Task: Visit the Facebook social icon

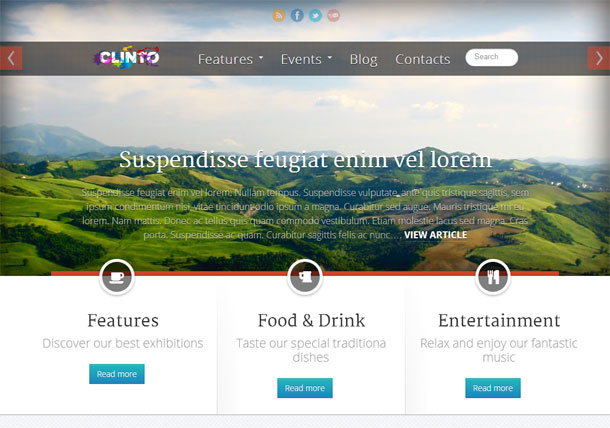Action: click(297, 16)
